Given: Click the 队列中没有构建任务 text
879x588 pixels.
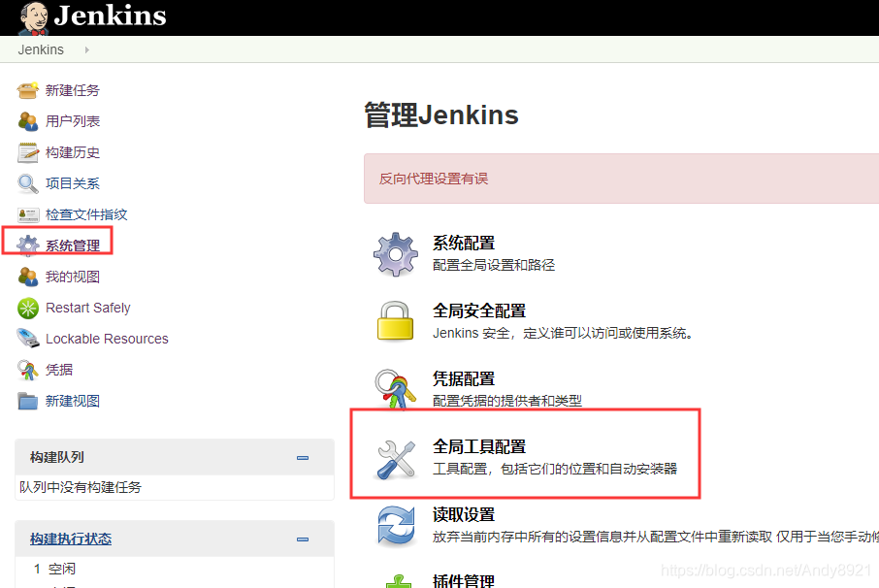Looking at the screenshot, I should 81,487.
